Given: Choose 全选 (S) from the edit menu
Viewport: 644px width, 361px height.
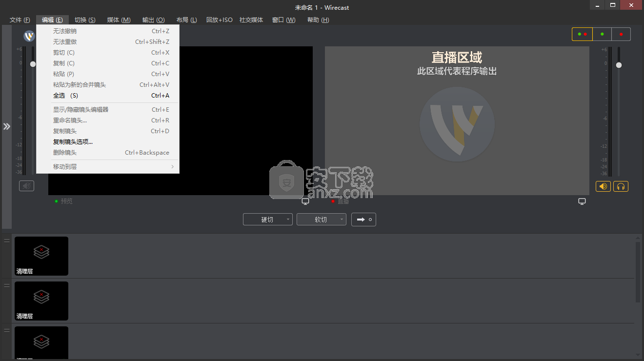Looking at the screenshot, I should click(108, 96).
